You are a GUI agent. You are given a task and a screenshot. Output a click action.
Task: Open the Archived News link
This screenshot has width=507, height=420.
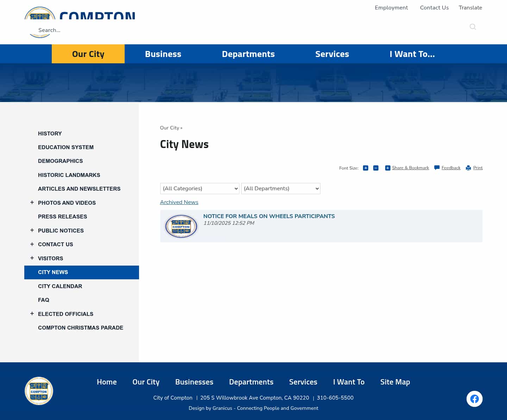[179, 202]
